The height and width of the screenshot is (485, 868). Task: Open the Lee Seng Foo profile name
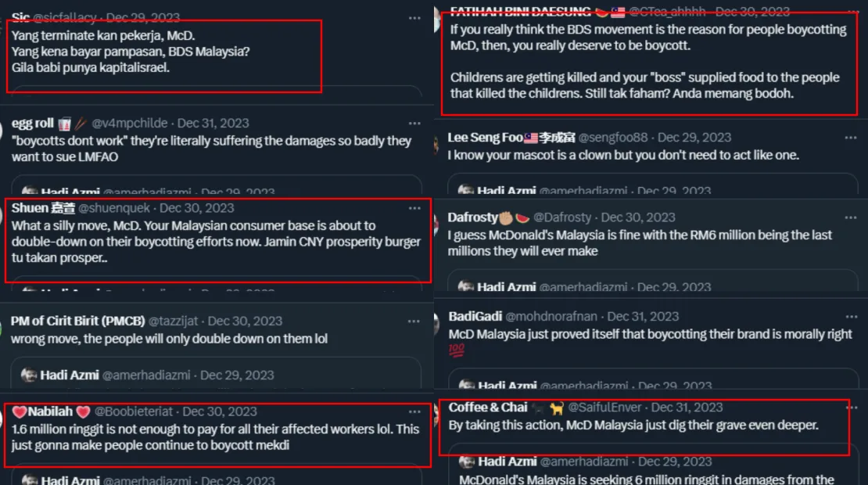tap(485, 138)
